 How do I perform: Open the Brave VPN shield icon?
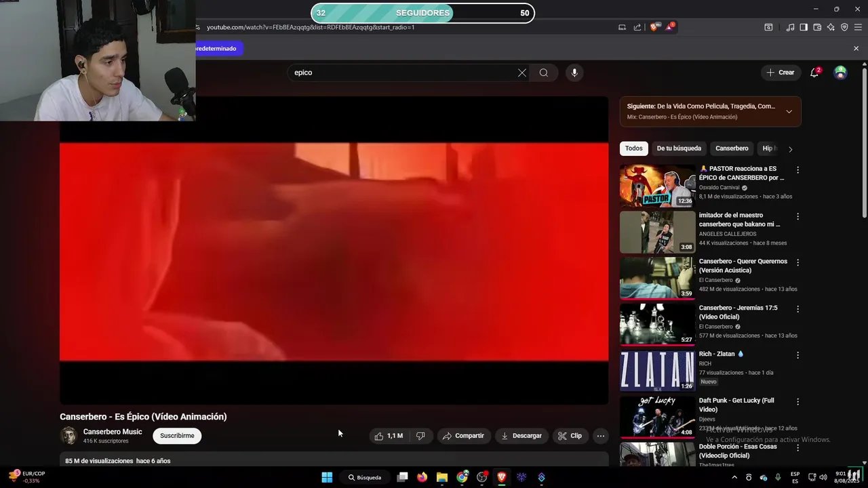click(x=844, y=27)
